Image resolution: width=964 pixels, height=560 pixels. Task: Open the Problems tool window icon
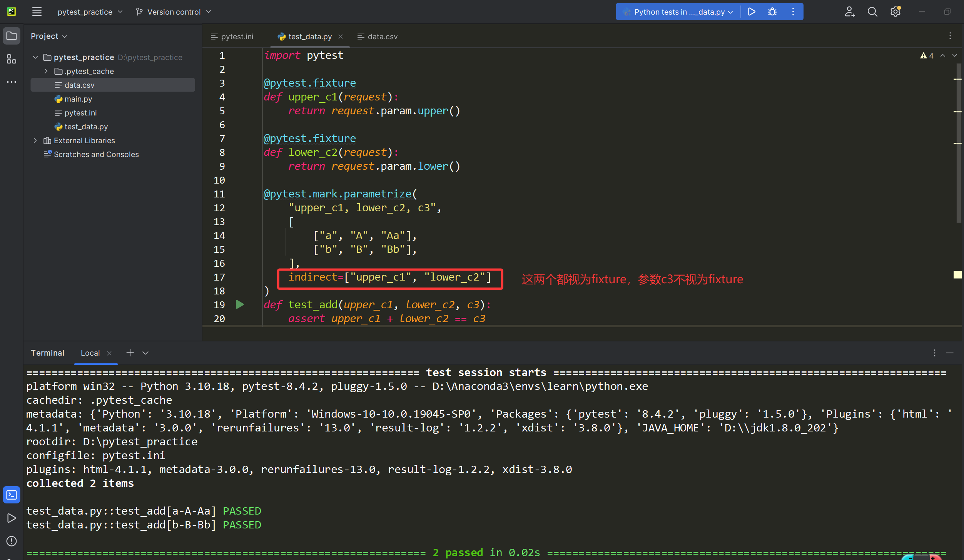tap(12, 541)
